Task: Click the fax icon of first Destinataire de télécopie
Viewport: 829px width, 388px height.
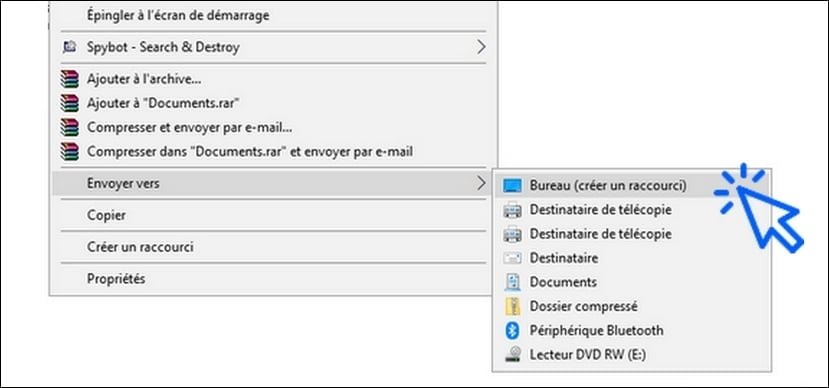Action: [512, 210]
